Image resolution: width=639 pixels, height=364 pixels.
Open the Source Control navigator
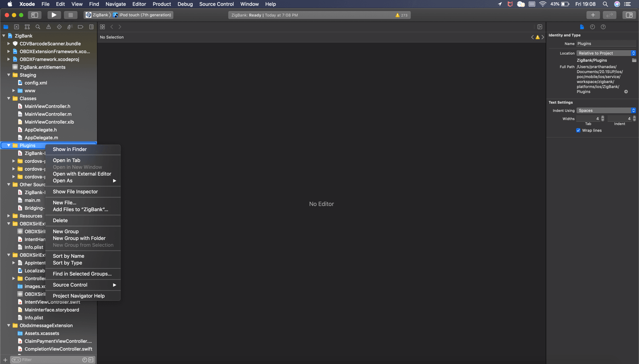click(x=17, y=27)
